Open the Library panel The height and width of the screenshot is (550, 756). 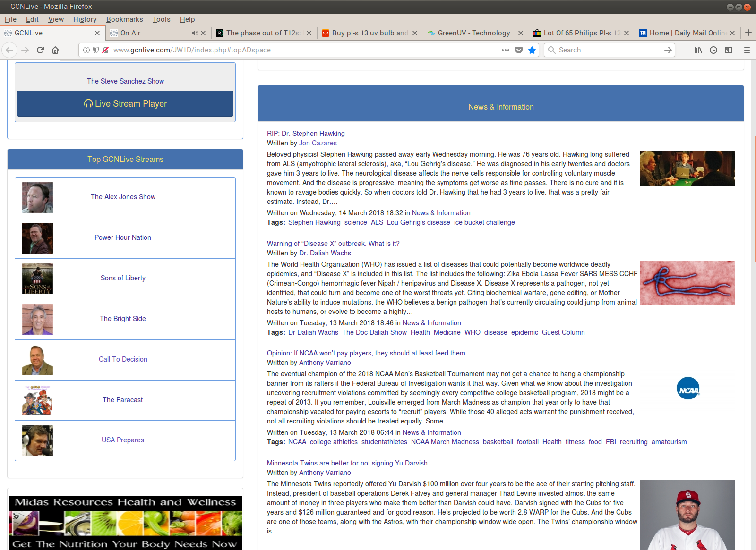click(x=698, y=50)
